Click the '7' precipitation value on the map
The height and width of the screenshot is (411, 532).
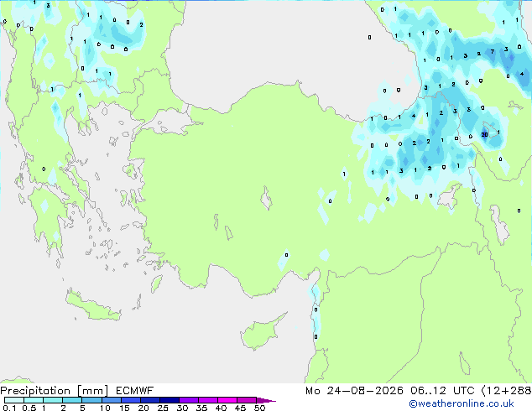493,52
